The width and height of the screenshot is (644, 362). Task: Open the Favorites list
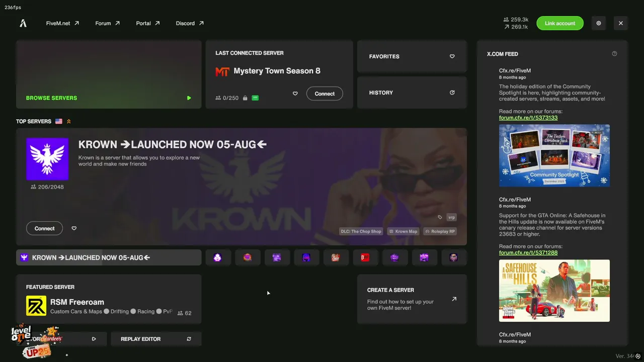click(x=412, y=56)
